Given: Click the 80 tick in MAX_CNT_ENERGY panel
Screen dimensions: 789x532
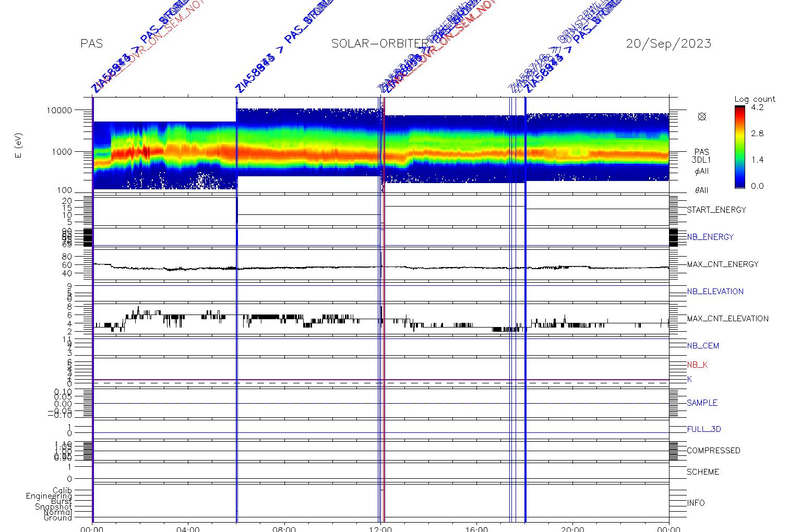Looking at the screenshot, I should click(x=66, y=257).
